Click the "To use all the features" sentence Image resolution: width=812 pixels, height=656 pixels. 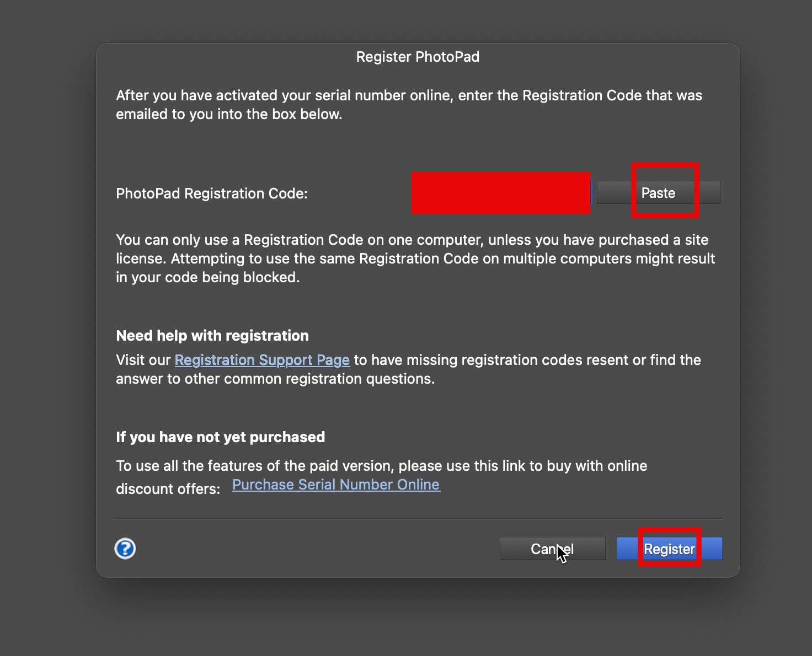[x=381, y=466]
